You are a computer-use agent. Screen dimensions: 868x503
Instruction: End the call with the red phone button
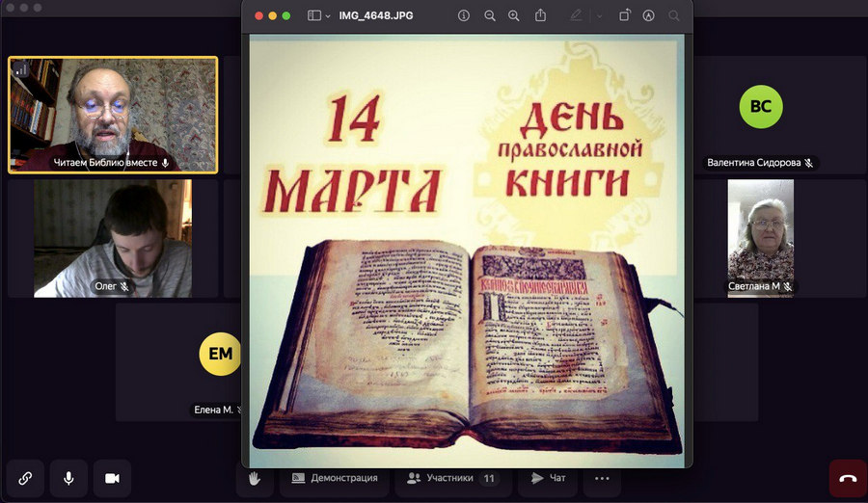click(848, 479)
